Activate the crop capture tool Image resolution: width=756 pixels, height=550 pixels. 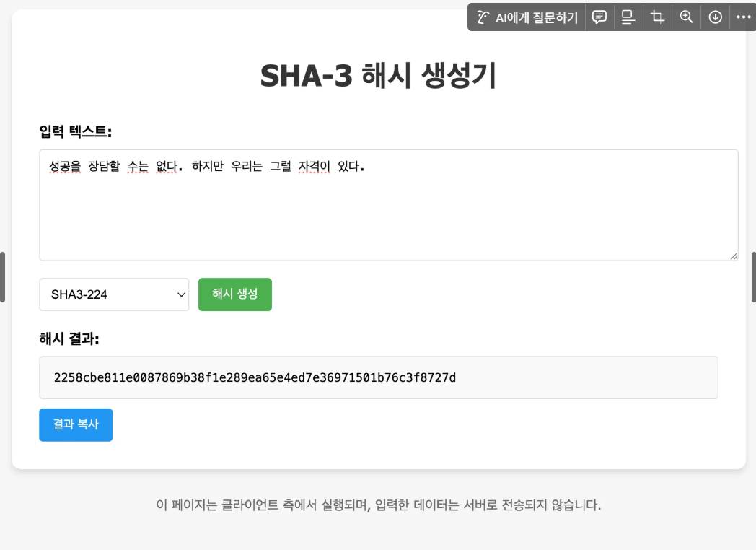tap(656, 17)
